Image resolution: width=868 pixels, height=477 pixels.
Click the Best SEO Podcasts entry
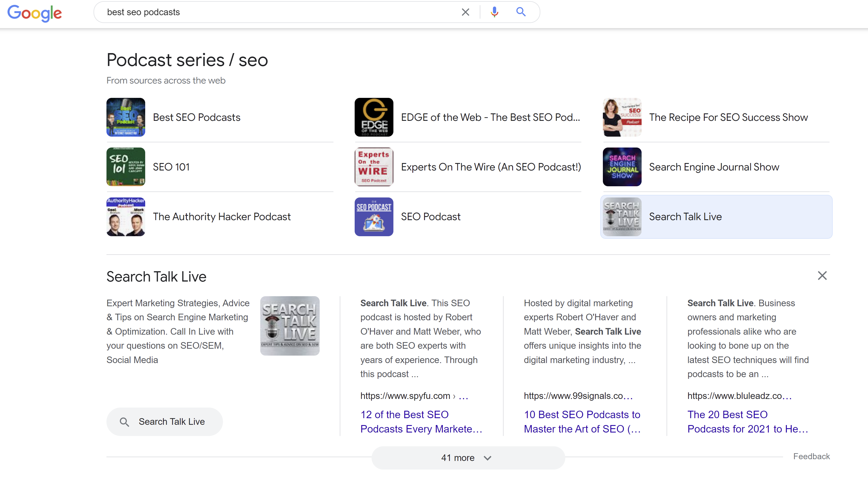pos(197,117)
